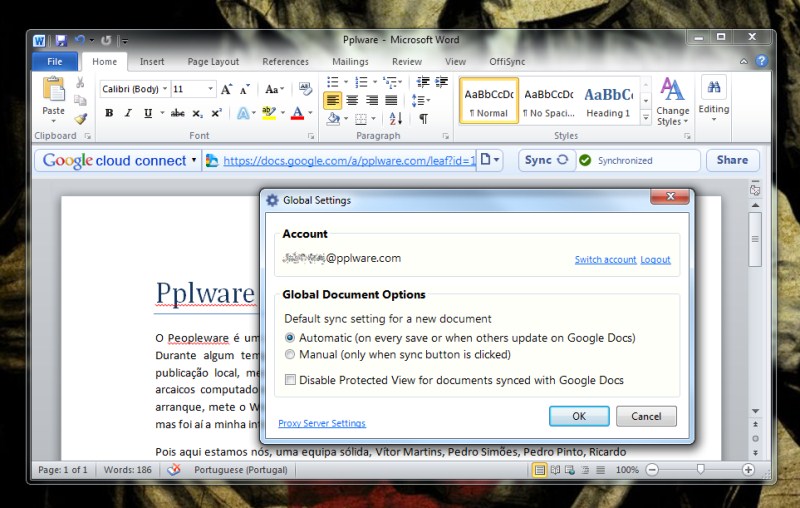Activate the Format Painter brush
This screenshot has width=800, height=508.
coord(81,118)
